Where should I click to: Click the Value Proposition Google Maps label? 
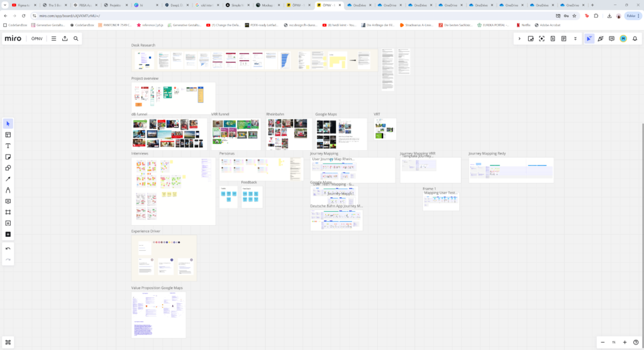157,288
